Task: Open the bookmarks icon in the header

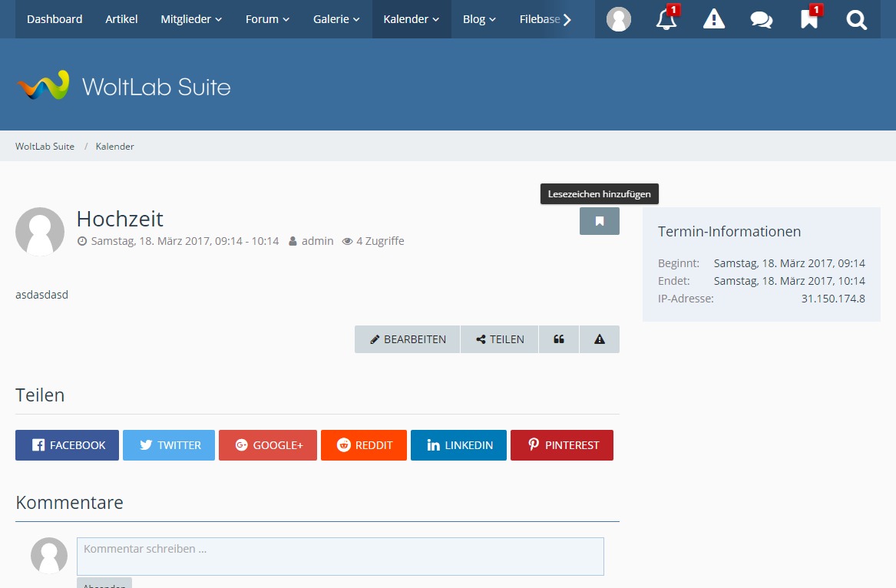Action: click(809, 19)
